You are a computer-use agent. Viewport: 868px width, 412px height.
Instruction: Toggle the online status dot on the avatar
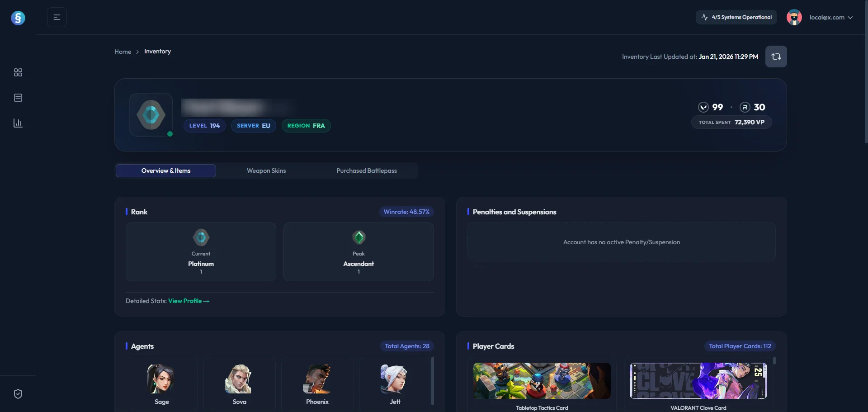click(170, 134)
